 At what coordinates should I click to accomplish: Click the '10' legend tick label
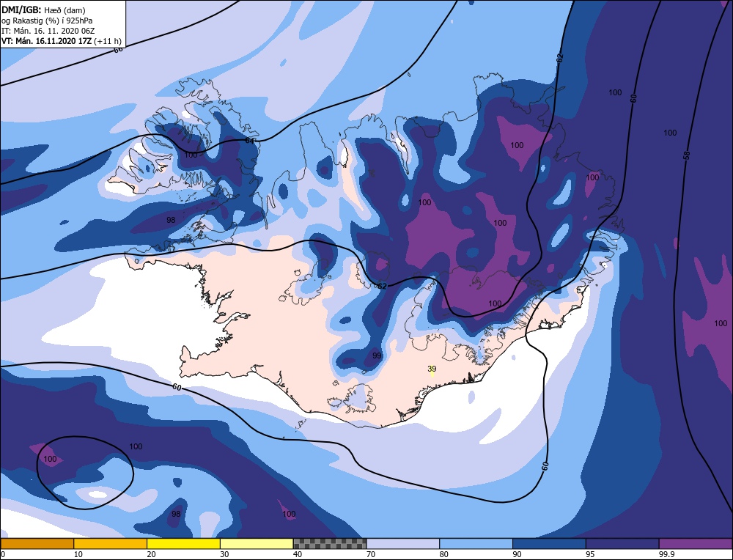[x=78, y=554]
